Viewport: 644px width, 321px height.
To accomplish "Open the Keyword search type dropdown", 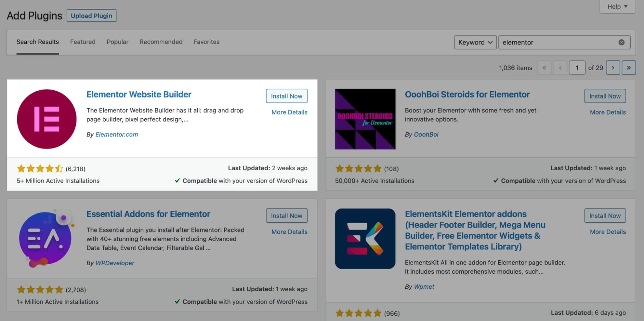I will [475, 42].
